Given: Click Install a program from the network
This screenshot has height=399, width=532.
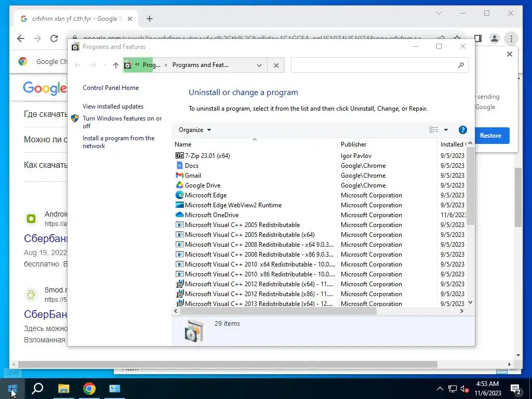Looking at the screenshot, I should 118,142.
